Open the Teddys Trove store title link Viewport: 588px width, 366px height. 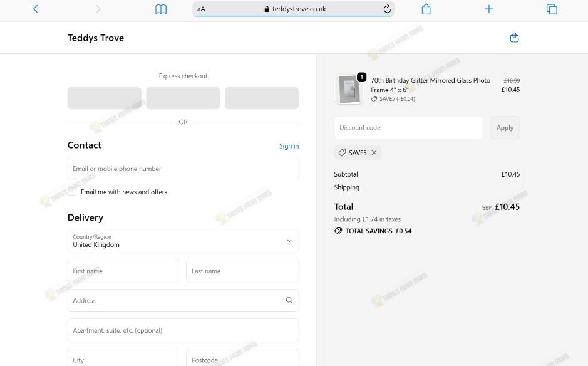pyautogui.click(x=96, y=38)
